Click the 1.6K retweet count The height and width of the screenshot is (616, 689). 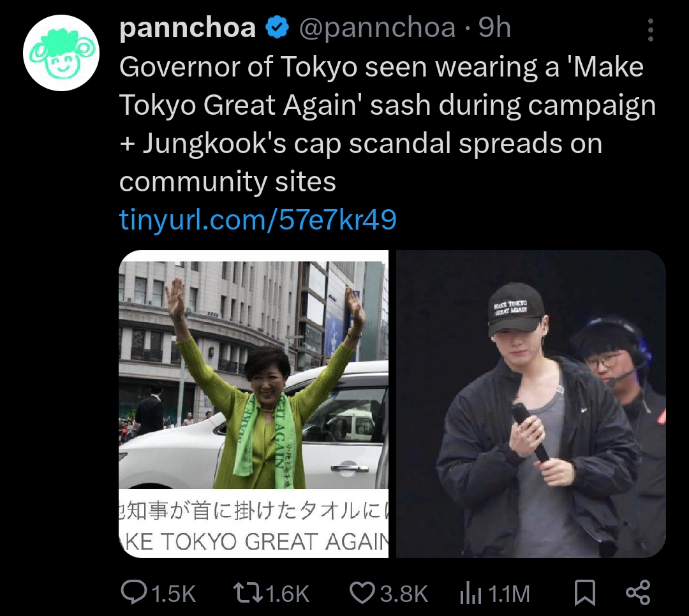coord(288,594)
